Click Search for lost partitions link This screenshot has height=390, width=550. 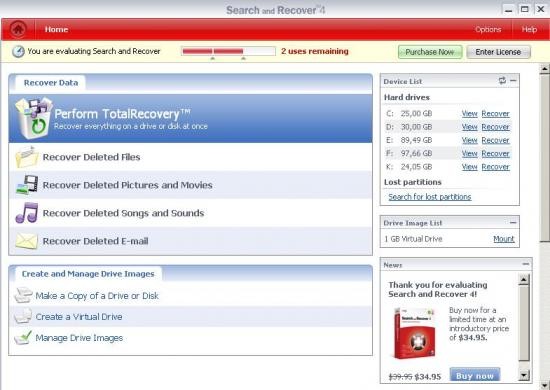(x=430, y=197)
